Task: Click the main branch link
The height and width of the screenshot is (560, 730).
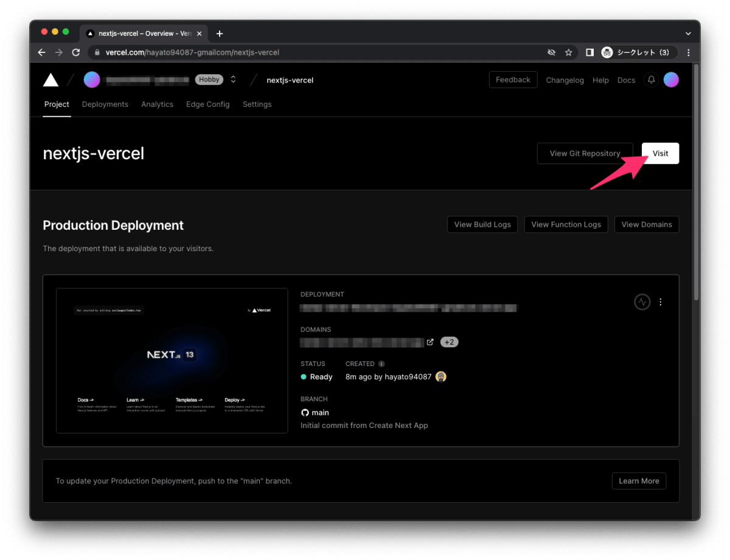Action: pos(320,412)
